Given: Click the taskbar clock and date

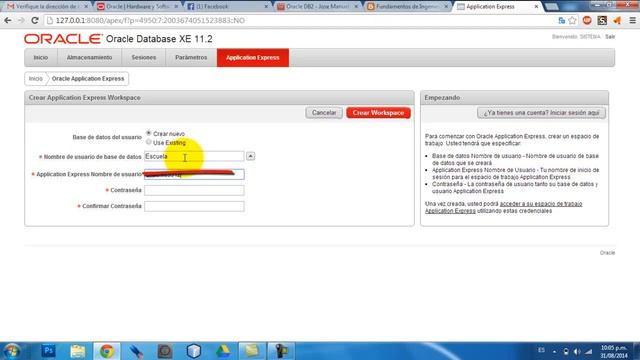Looking at the screenshot, I should pos(613,352).
